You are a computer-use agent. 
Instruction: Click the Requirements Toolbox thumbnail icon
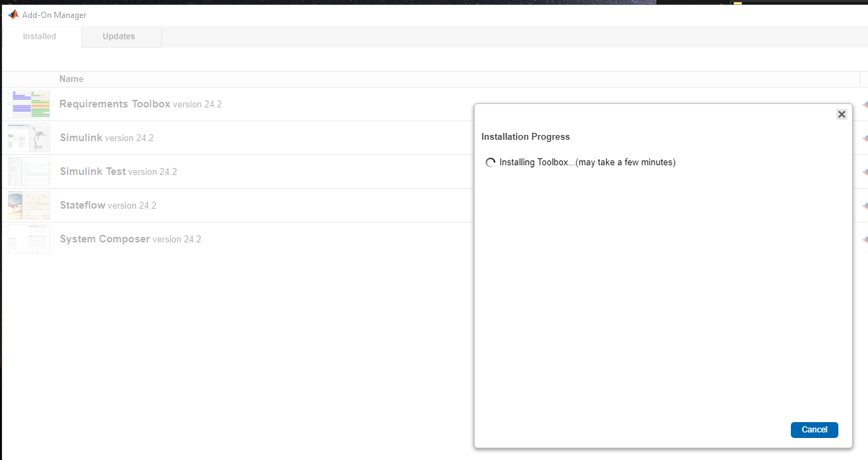click(29, 104)
